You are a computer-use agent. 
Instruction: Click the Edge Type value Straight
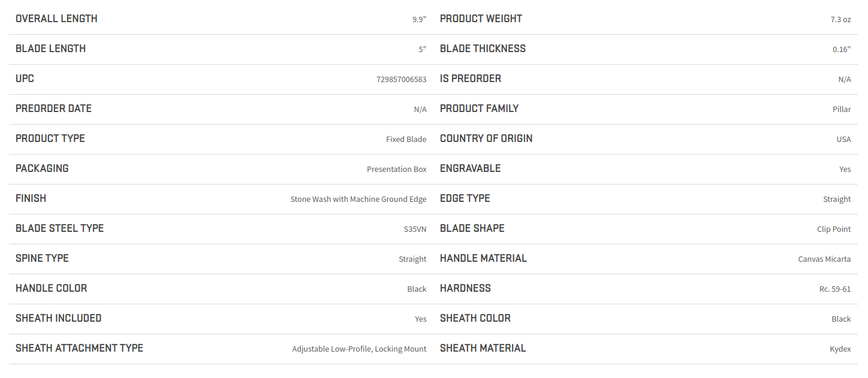(837, 199)
